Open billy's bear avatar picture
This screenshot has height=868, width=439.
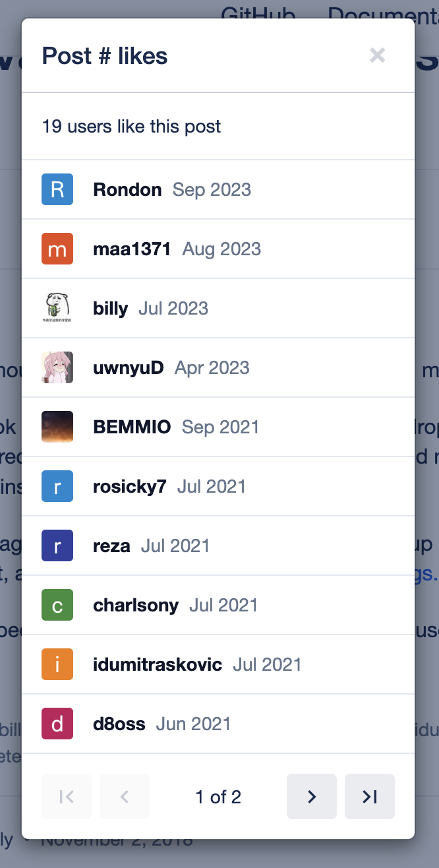pos(57,309)
